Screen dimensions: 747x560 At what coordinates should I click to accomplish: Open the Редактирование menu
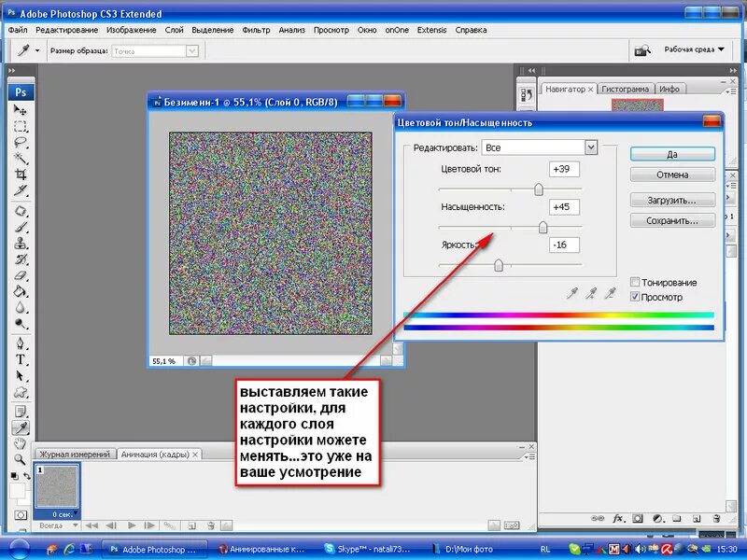tap(66, 30)
